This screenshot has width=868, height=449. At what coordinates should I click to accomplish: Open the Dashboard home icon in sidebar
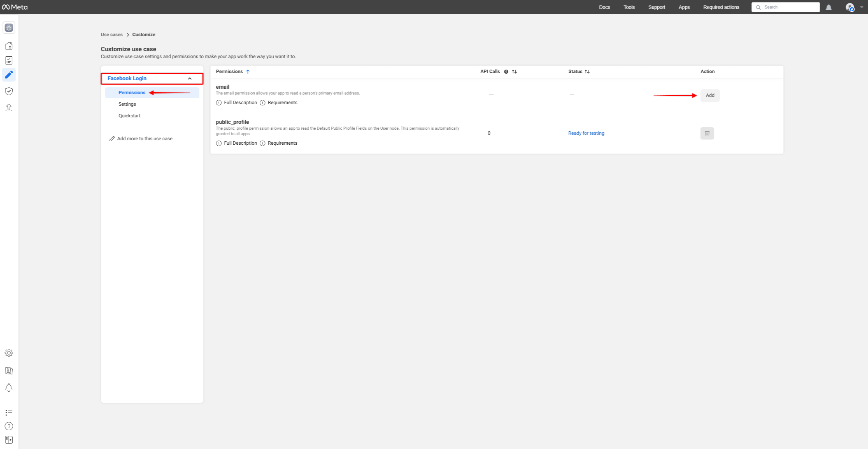pyautogui.click(x=9, y=45)
